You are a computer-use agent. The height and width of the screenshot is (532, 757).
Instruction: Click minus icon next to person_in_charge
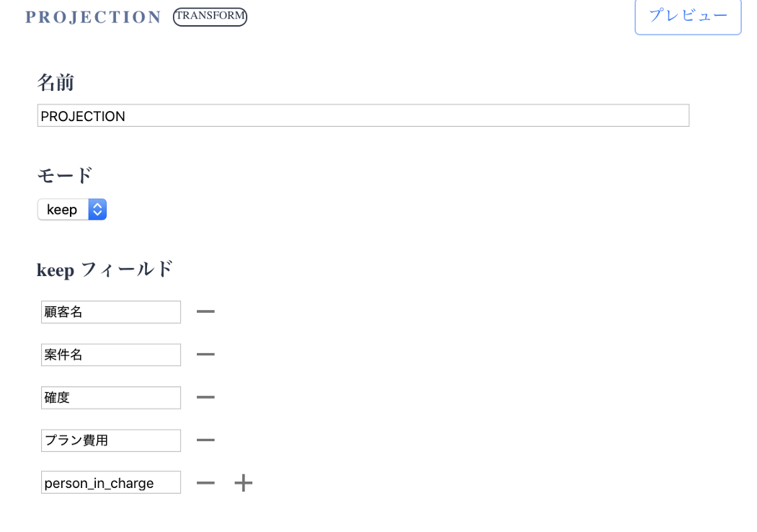pyautogui.click(x=205, y=483)
